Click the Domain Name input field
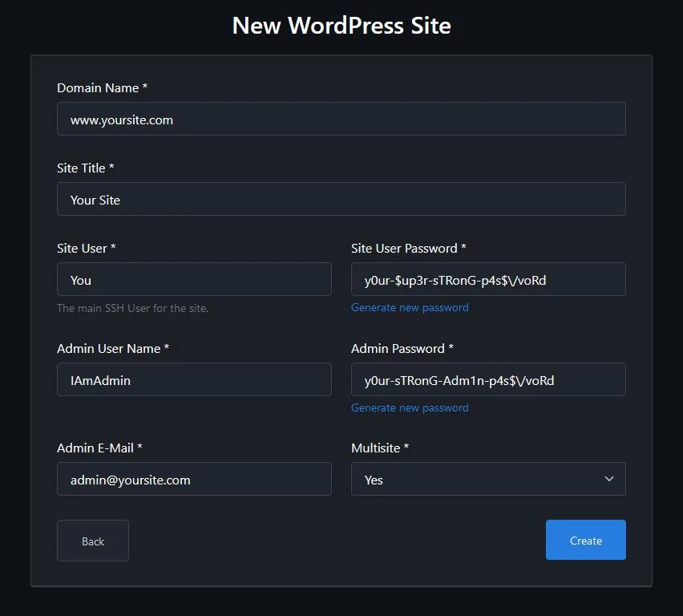 pos(341,119)
